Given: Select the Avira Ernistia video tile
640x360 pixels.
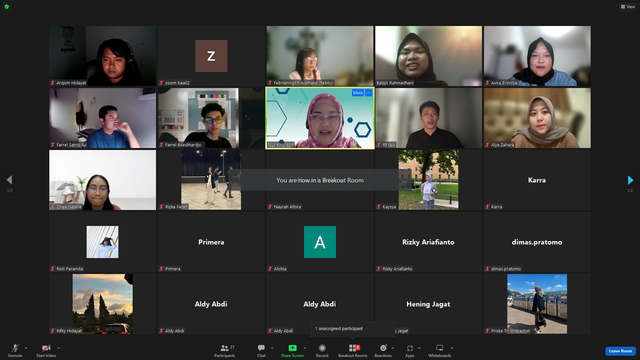Looking at the screenshot, I should [x=537, y=56].
